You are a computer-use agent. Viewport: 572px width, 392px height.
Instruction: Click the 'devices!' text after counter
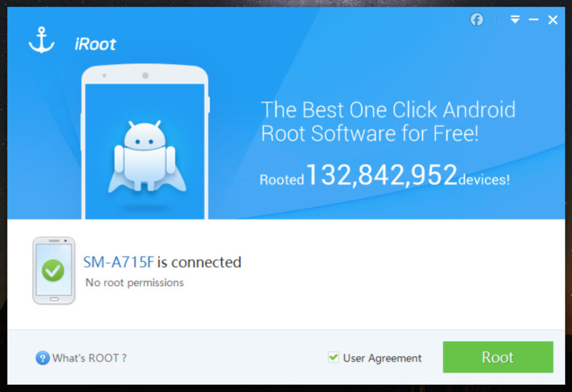point(484,180)
